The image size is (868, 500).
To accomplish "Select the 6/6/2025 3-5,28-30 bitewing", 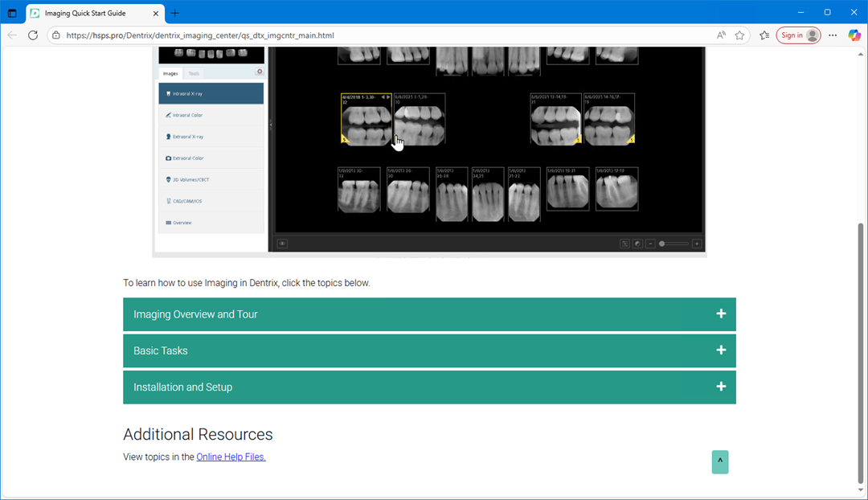I will 420,119.
